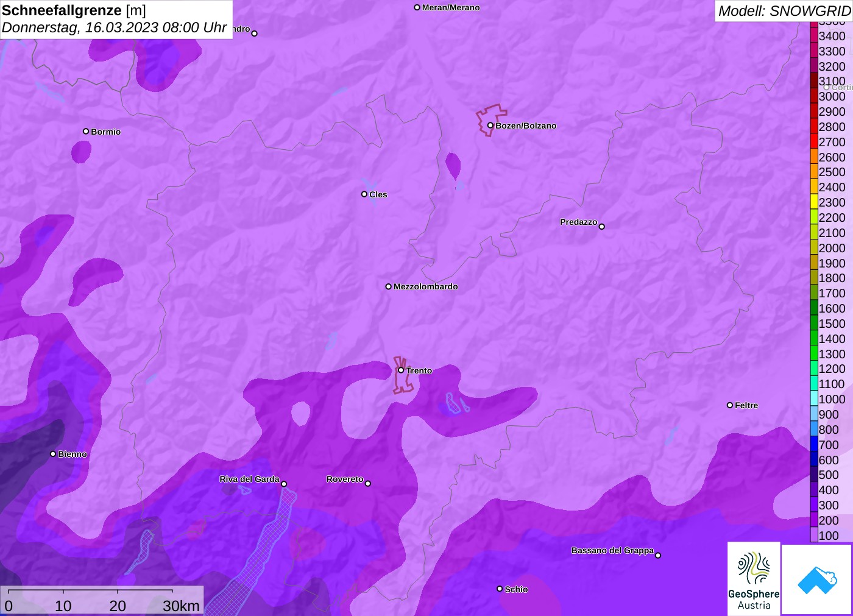Click the Rovereto city marker dot
The image size is (853, 616).
point(368,483)
